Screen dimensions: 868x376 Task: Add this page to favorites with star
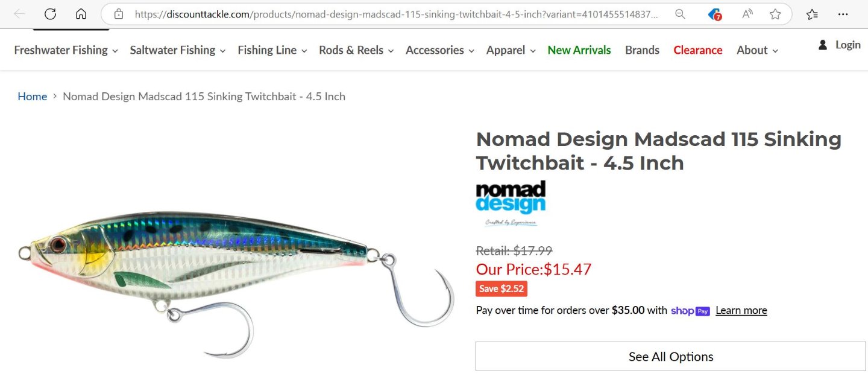[775, 14]
